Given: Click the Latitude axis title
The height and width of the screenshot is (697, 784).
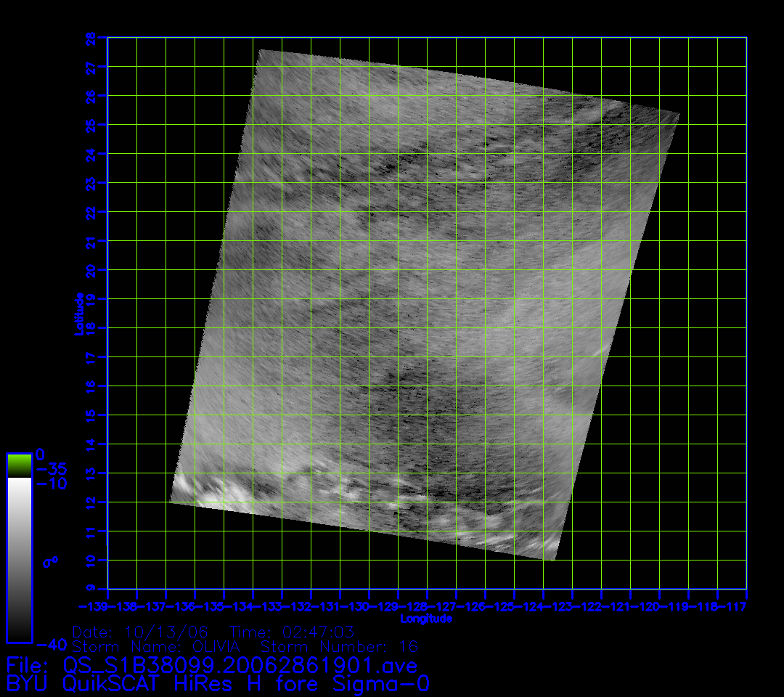Looking at the screenshot, I should click(x=78, y=313).
